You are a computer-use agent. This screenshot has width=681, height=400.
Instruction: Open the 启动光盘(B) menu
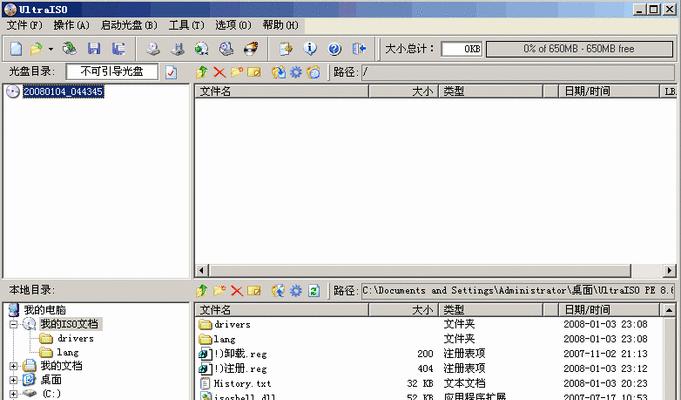(129, 25)
